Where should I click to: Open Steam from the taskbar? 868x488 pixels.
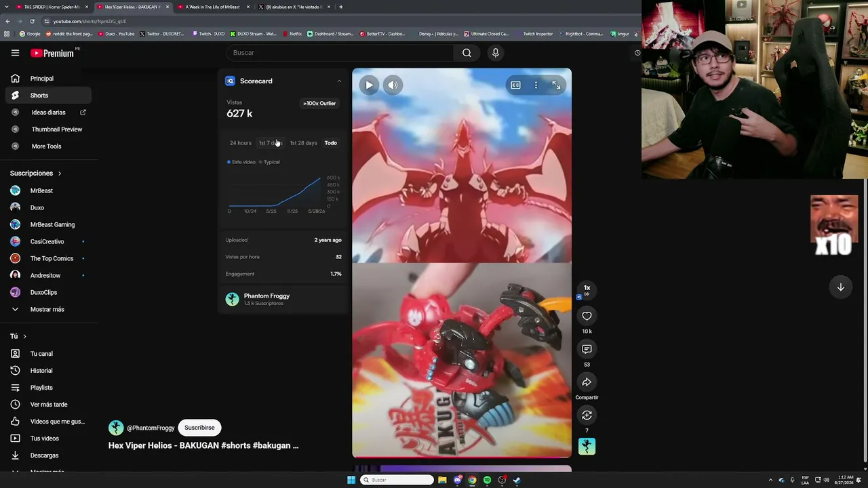pyautogui.click(x=517, y=480)
